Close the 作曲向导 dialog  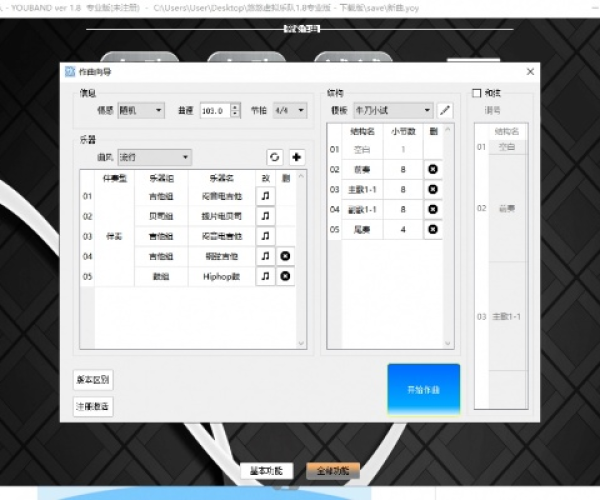coord(530,72)
